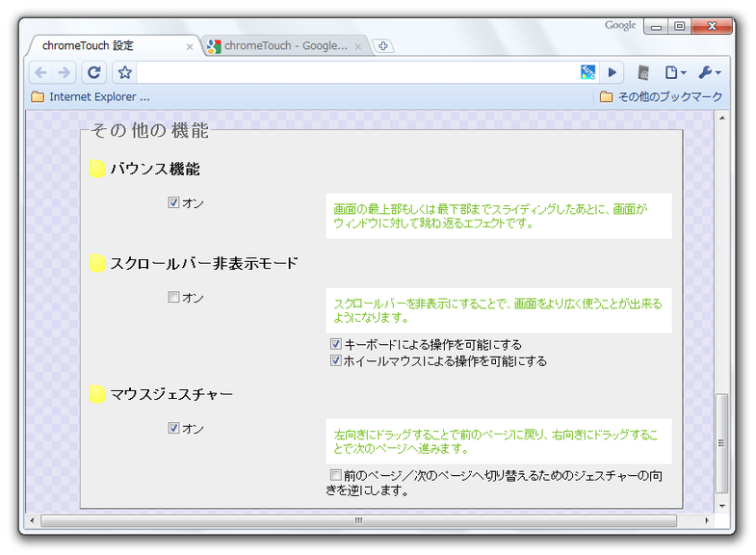Click the yellow marker beside バウンス機能
Image resolution: width=756 pixels, height=555 pixels.
97,169
